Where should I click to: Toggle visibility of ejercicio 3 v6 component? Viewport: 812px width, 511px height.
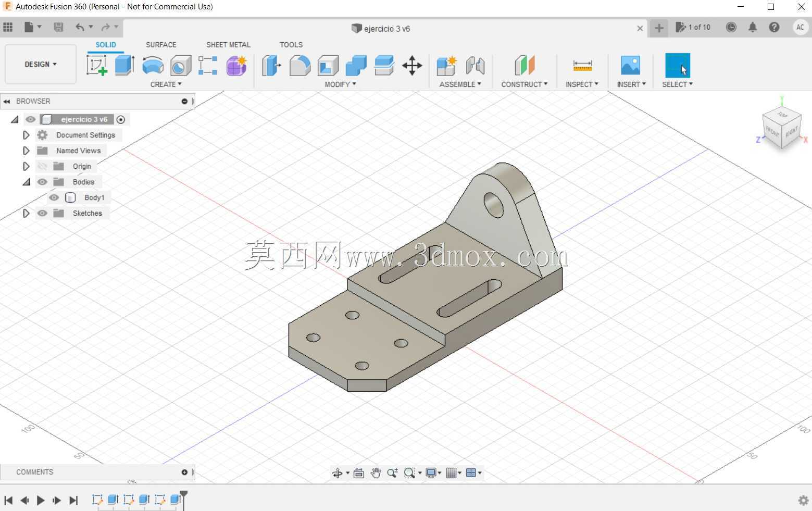click(x=31, y=119)
